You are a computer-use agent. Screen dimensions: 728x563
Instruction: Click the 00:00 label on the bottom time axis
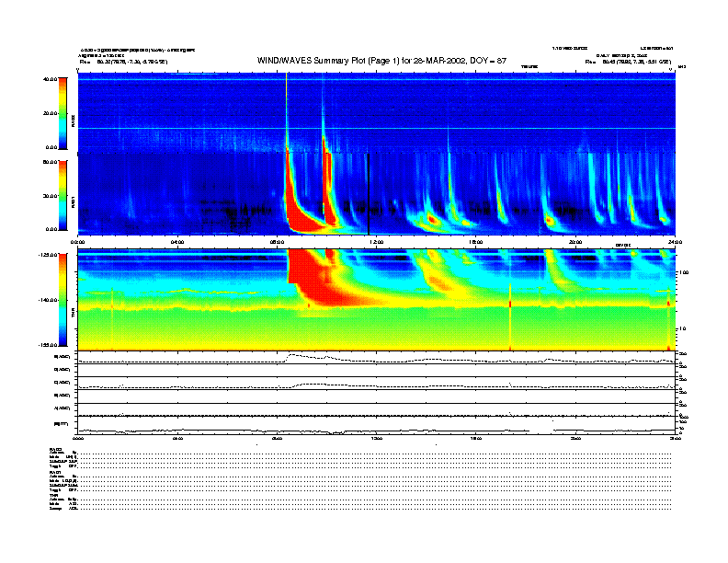(x=77, y=438)
